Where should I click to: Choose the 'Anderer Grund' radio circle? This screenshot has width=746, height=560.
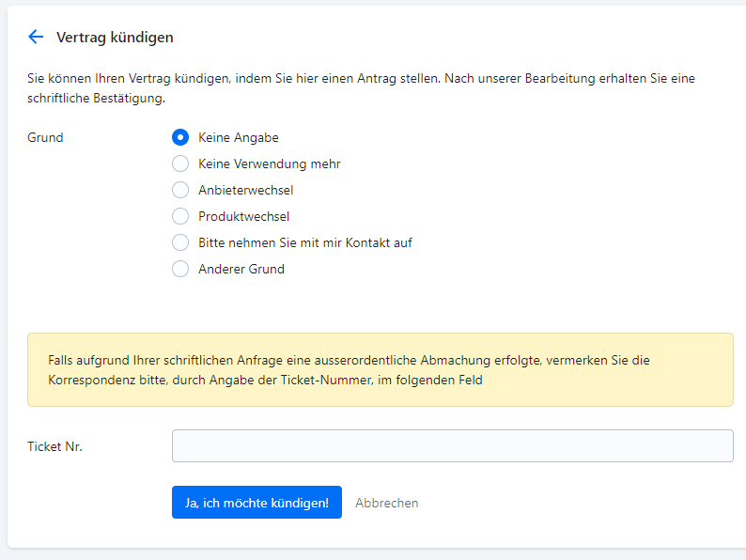point(180,269)
